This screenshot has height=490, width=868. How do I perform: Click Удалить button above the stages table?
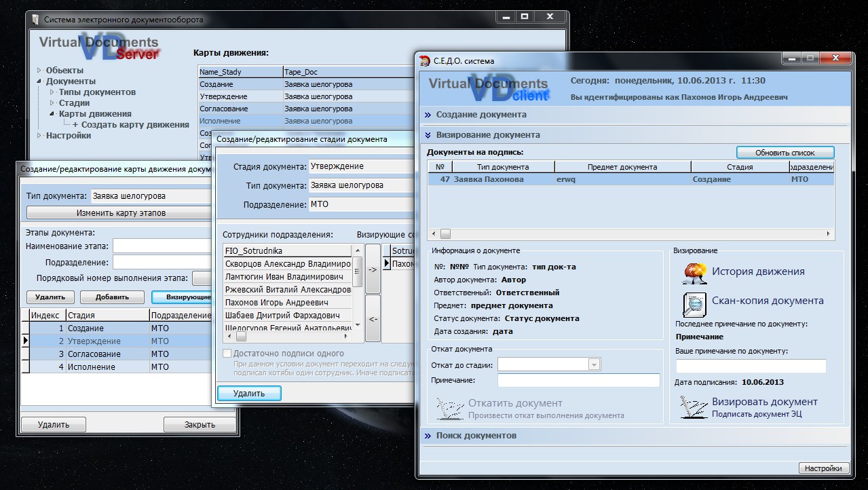tap(50, 297)
